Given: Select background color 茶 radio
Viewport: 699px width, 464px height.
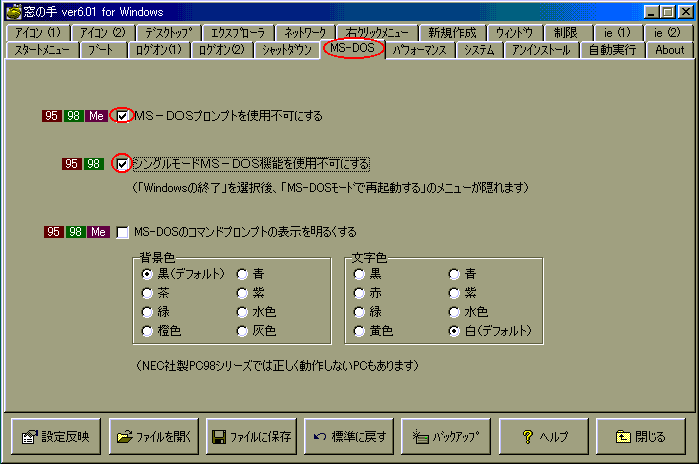Looking at the screenshot, I should coord(147,293).
